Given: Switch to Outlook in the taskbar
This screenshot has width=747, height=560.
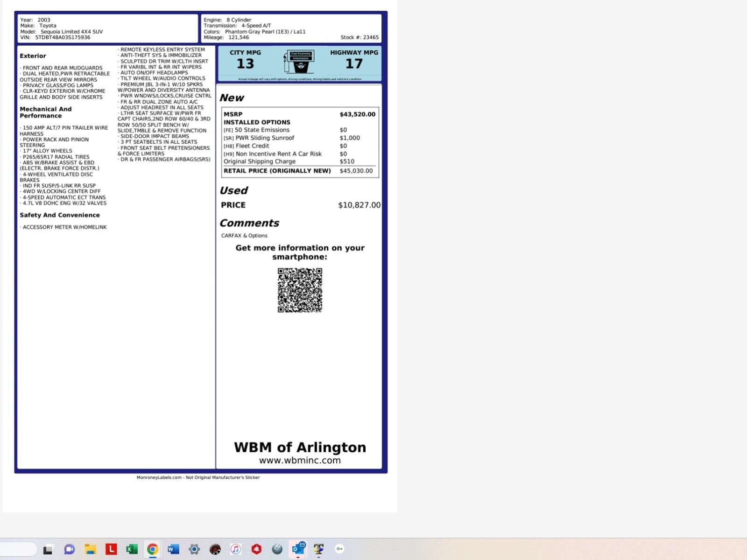Looking at the screenshot, I should pos(298,549).
